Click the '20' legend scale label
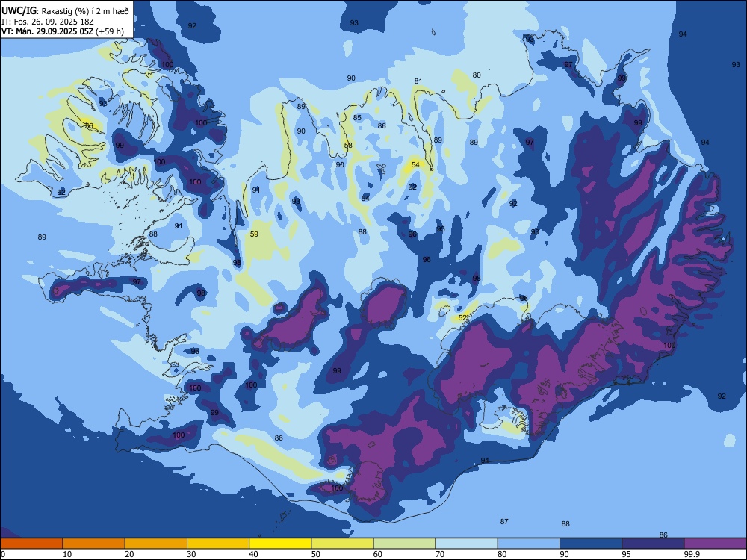Image resolution: width=747 pixels, height=560 pixels. [129, 554]
